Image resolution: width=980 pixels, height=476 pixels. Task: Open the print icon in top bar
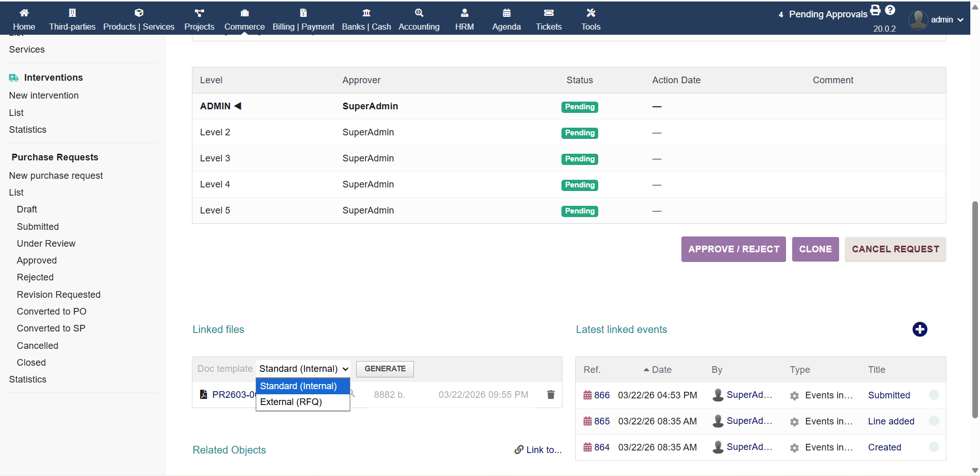point(875,10)
